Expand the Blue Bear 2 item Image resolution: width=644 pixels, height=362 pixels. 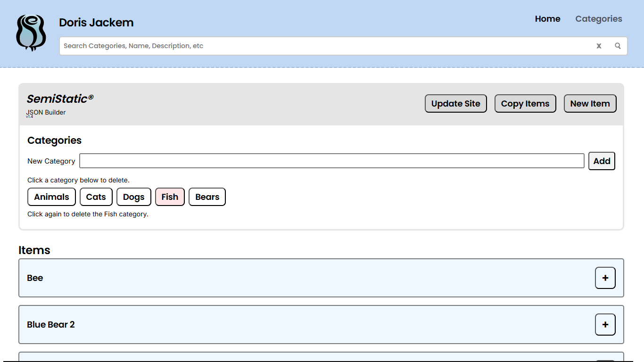point(605,325)
